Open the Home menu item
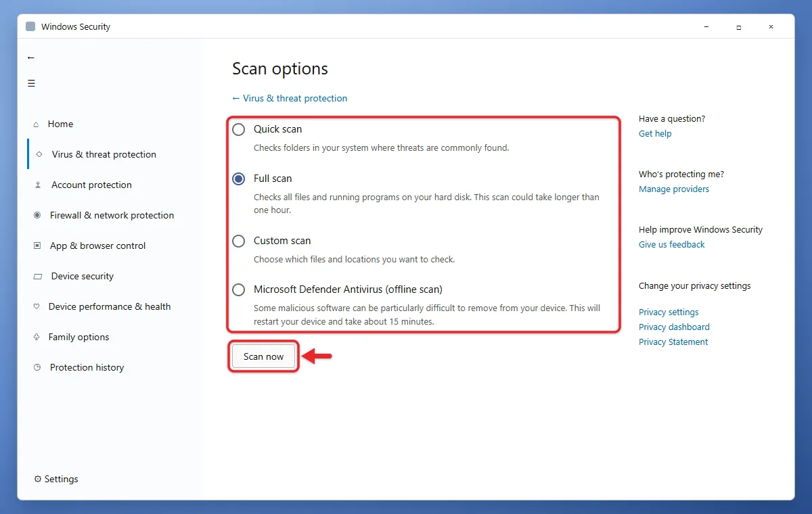Viewport: 812px width, 514px height. coord(60,124)
